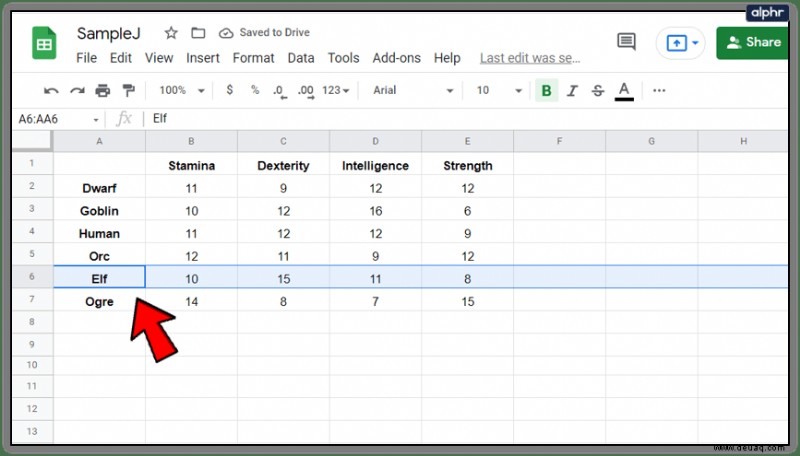Click the Present upload icon button
Screen dimensions: 800x456
677,43
